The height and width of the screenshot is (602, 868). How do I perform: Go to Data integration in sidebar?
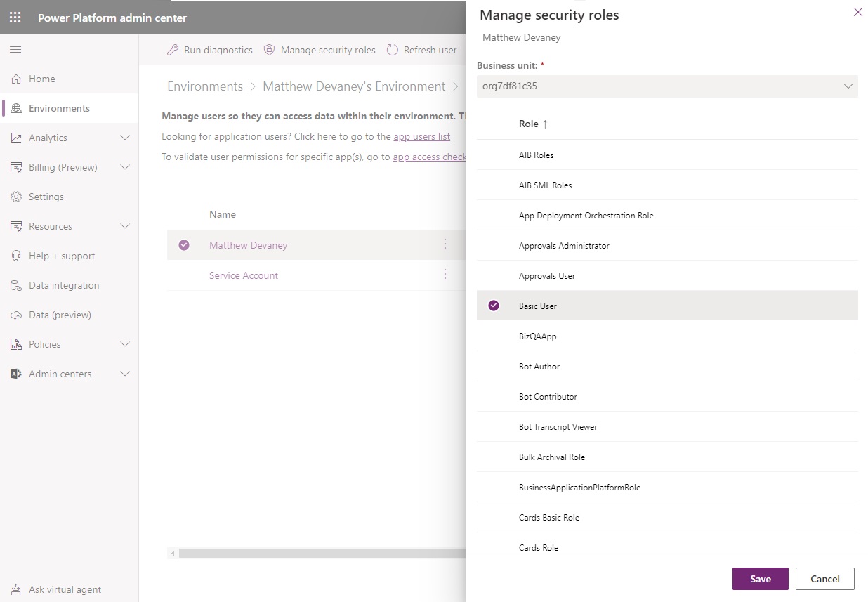pos(63,285)
